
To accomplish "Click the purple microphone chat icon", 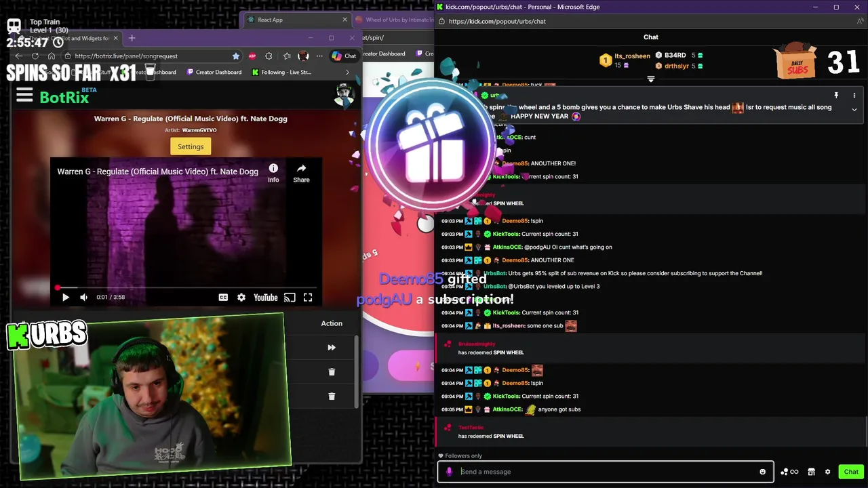I will [x=449, y=472].
